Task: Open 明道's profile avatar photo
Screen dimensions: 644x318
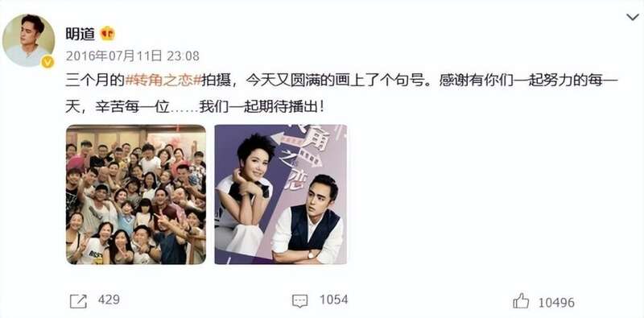Action: pyautogui.click(x=29, y=40)
